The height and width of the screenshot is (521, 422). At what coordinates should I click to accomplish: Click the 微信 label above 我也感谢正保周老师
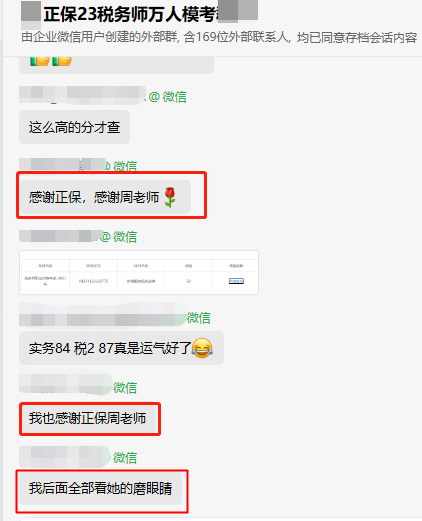[x=125, y=388]
